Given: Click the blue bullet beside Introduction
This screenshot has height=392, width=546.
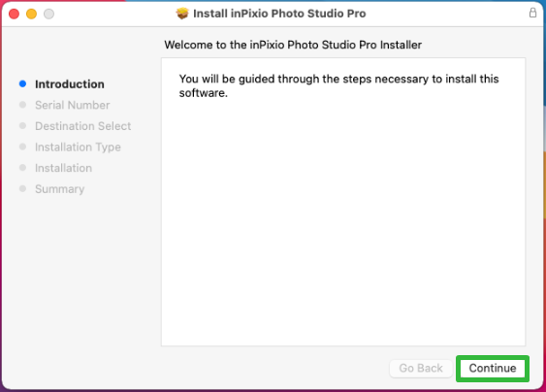Looking at the screenshot, I should click(22, 84).
